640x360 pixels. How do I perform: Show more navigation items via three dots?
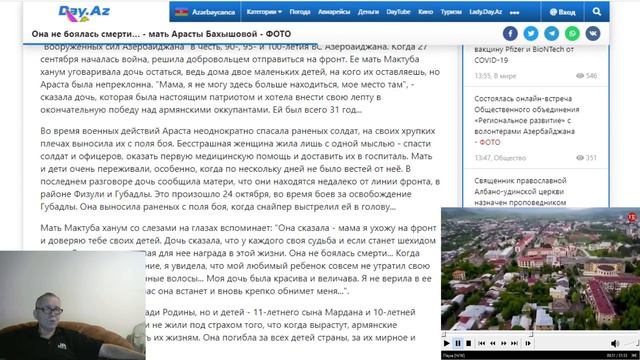point(514,13)
